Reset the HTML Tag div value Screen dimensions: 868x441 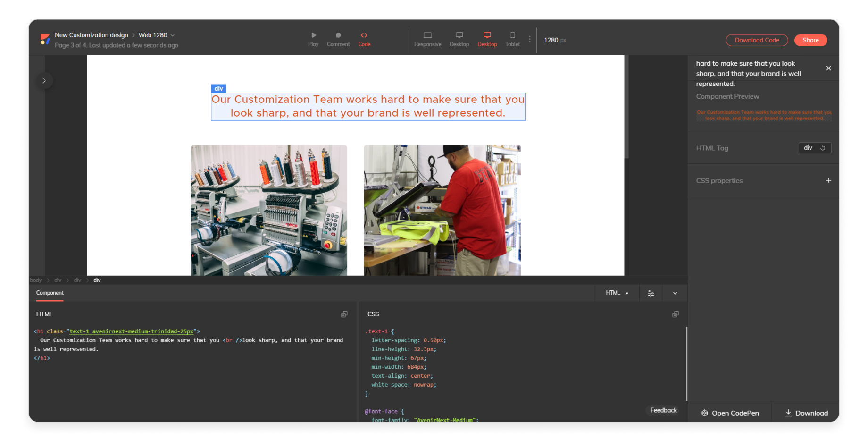pos(823,148)
